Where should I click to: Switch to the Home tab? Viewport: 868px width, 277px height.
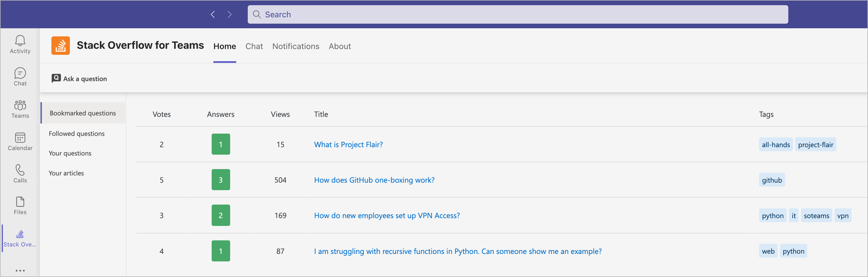coord(225,46)
